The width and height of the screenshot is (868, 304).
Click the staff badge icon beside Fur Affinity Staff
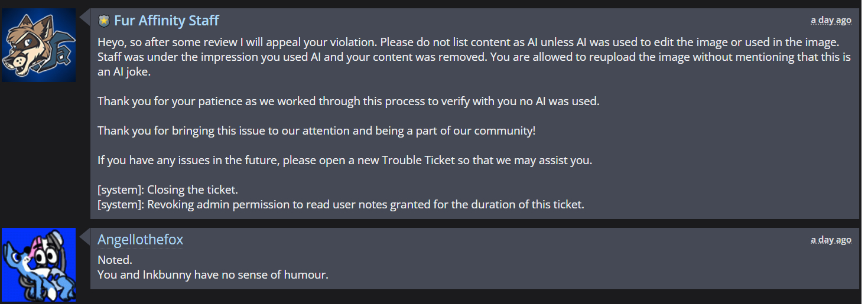(x=104, y=21)
